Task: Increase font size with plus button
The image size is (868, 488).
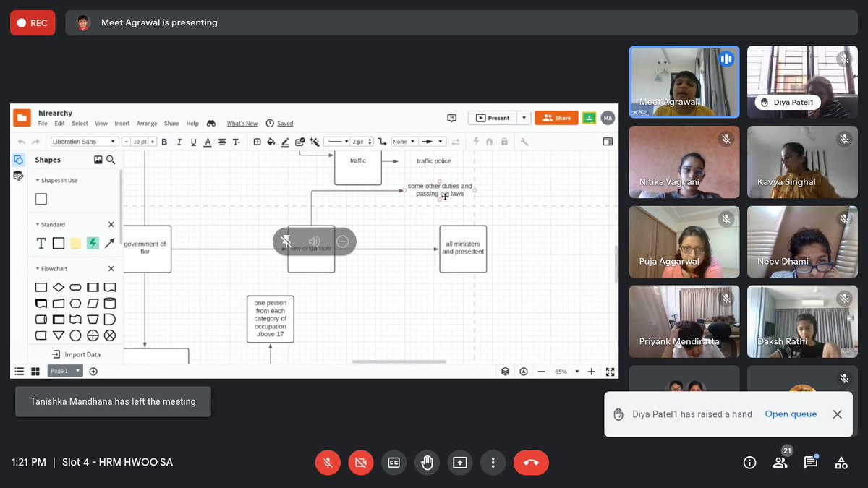Action: tap(153, 142)
